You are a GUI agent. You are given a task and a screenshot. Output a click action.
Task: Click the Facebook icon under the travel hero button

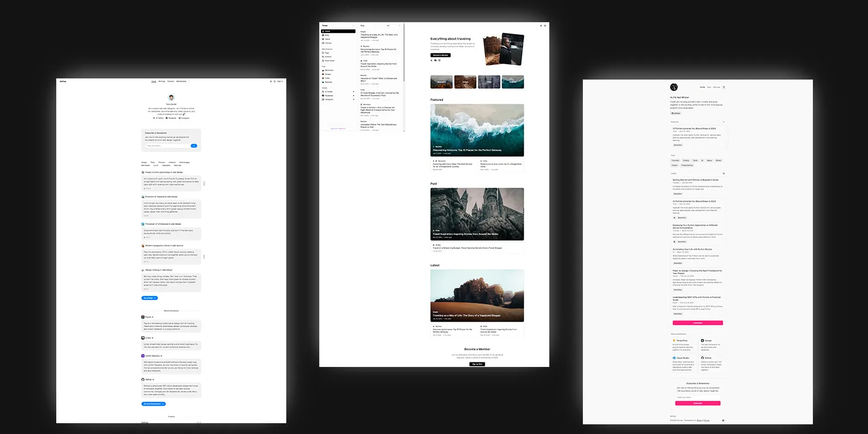click(x=436, y=60)
